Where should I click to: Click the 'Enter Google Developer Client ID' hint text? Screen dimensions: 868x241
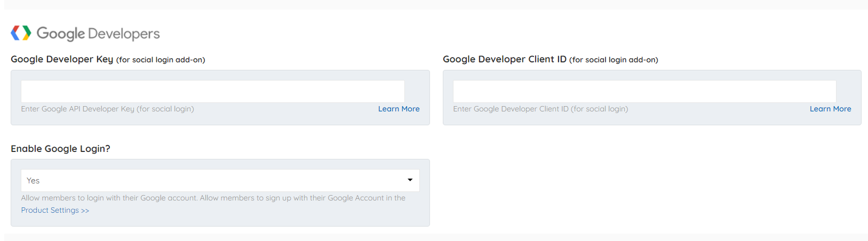pos(540,109)
